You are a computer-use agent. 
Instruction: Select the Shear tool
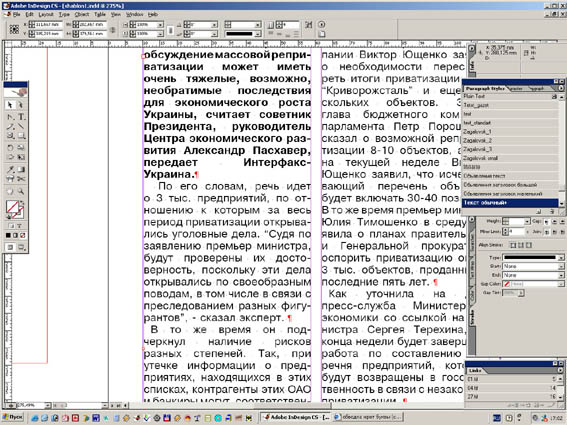click(x=10, y=157)
